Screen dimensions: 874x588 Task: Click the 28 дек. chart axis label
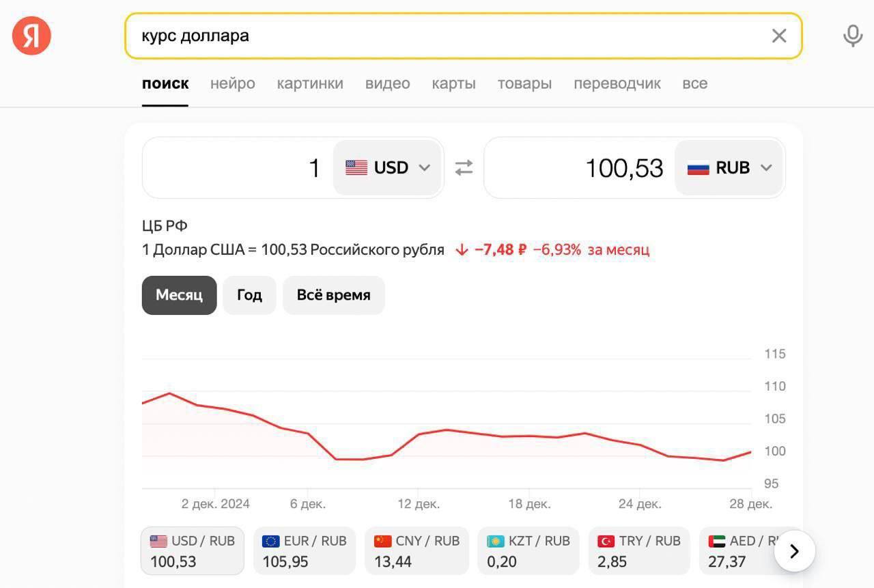pyautogui.click(x=750, y=504)
